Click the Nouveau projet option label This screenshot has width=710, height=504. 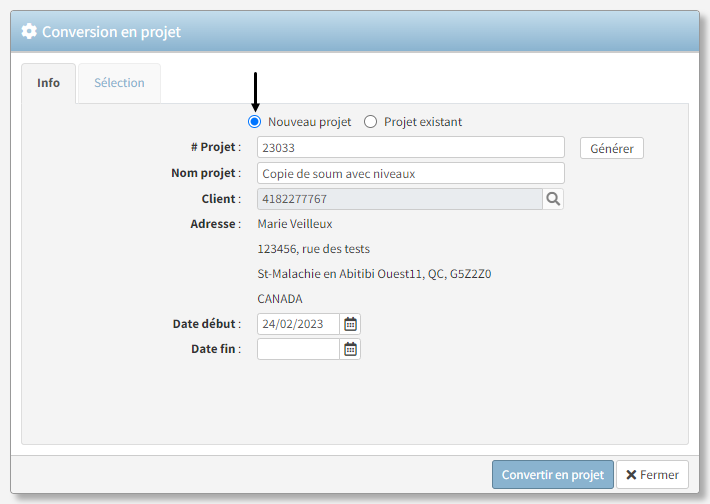pos(310,122)
